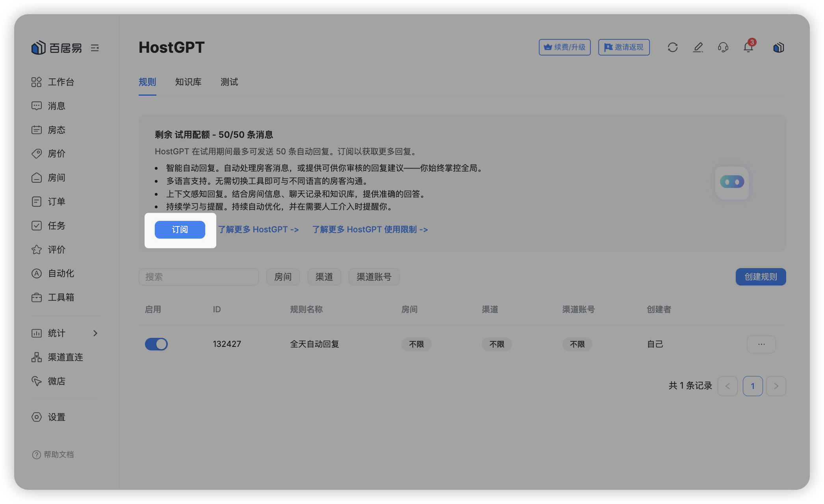824x504 pixels.
Task: Collapse sidebar with menu fold icon
Action: (95, 48)
